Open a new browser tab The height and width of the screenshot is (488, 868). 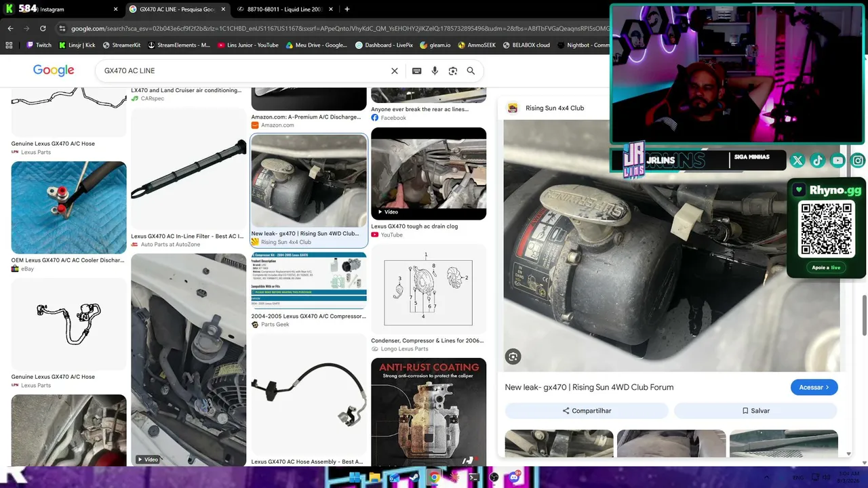point(347,9)
